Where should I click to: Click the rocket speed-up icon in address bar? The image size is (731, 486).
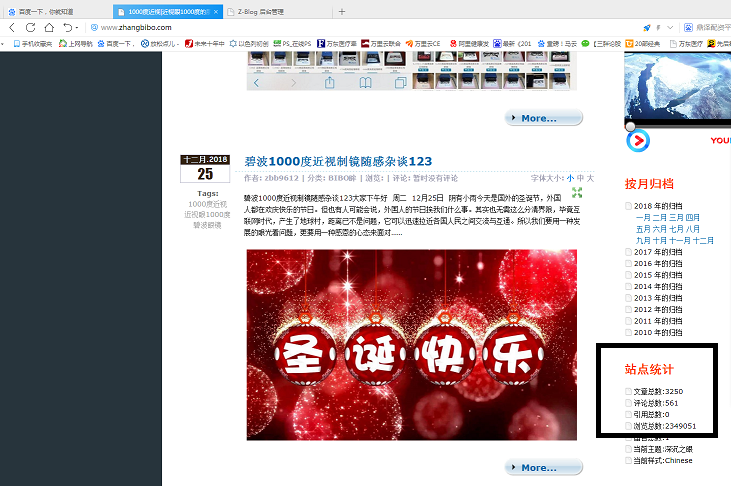click(x=647, y=28)
